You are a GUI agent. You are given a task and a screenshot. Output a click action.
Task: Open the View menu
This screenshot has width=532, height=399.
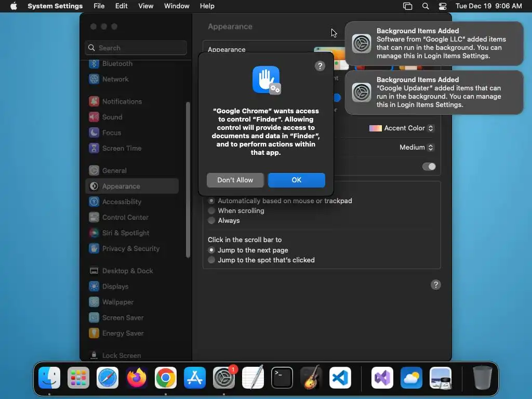pyautogui.click(x=145, y=6)
